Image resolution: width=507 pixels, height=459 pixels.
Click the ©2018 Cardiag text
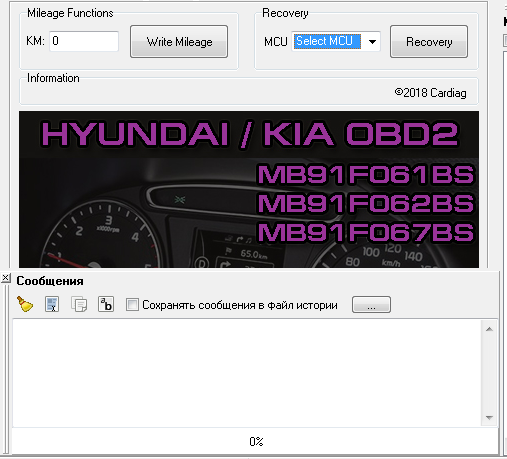[x=430, y=93]
